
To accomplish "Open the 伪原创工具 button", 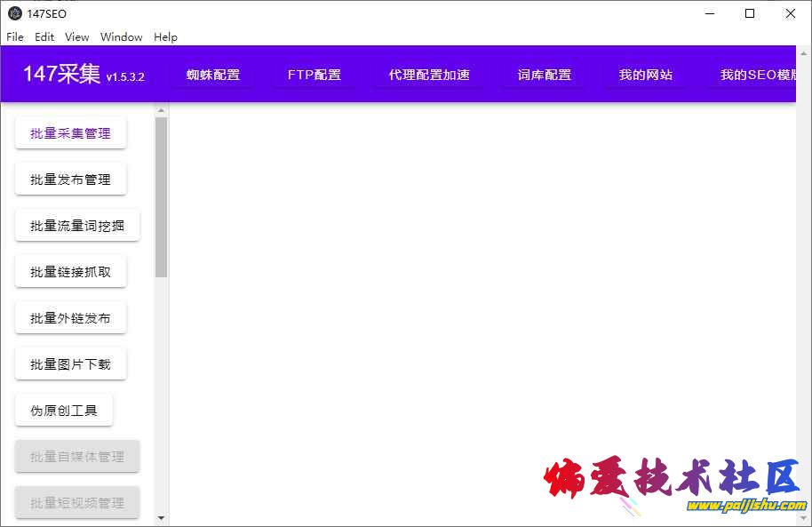I will 64,411.
